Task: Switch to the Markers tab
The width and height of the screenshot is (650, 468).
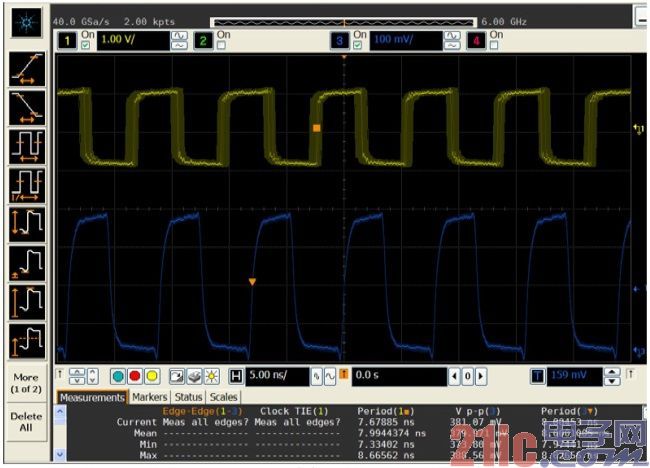Action: (x=150, y=397)
